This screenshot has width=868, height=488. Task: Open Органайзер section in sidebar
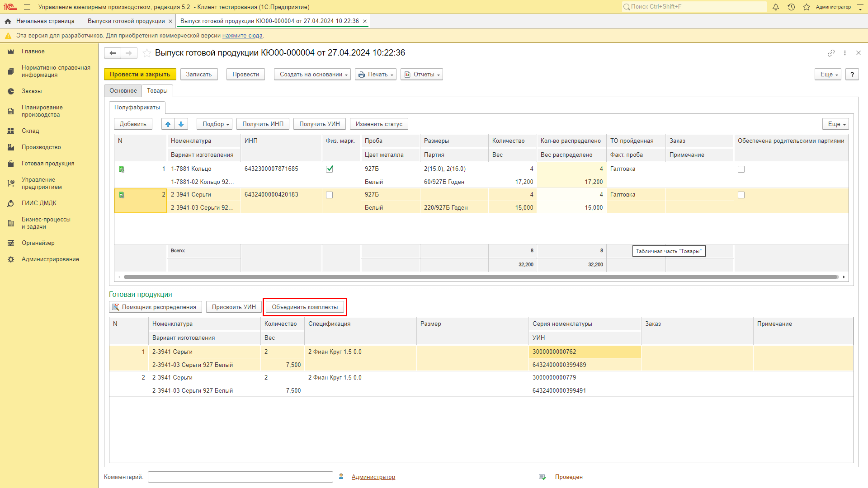click(38, 243)
